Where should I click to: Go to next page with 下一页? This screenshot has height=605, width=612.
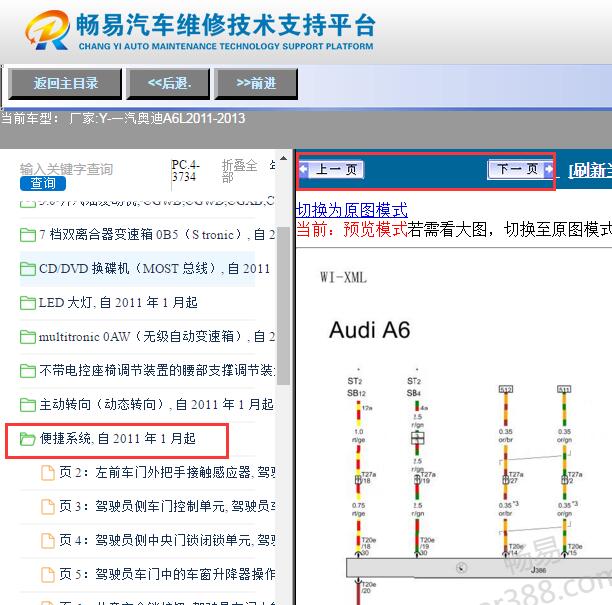click(x=521, y=169)
